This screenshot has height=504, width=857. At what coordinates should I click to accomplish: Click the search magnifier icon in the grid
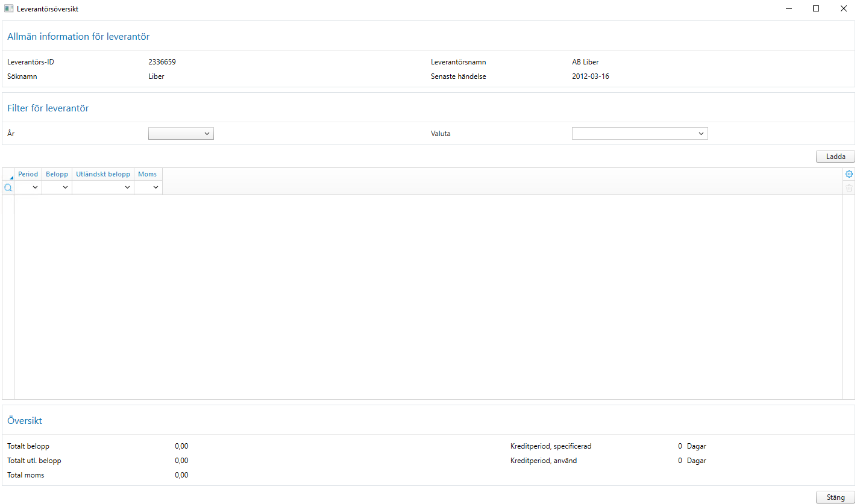click(x=7, y=187)
